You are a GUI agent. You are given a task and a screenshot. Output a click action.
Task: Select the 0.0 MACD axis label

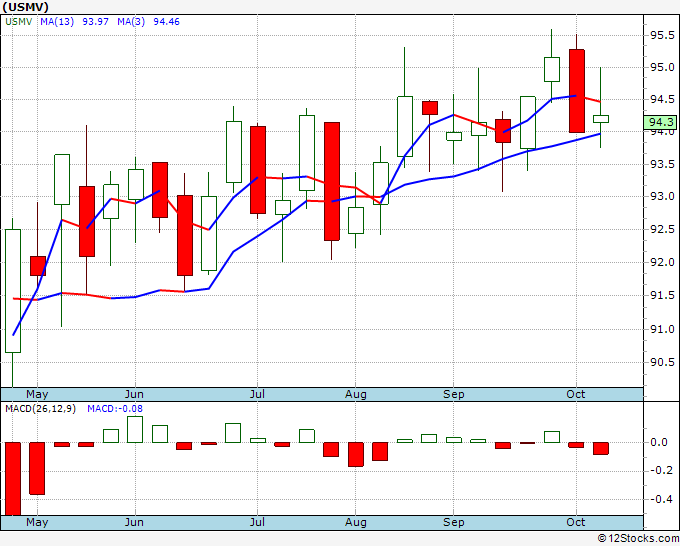tap(659, 442)
